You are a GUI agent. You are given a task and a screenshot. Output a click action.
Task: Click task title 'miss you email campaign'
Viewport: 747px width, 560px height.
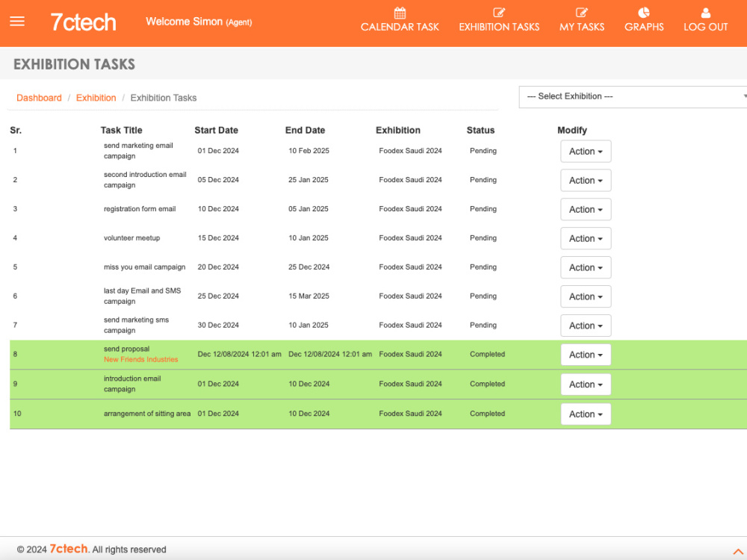click(144, 267)
